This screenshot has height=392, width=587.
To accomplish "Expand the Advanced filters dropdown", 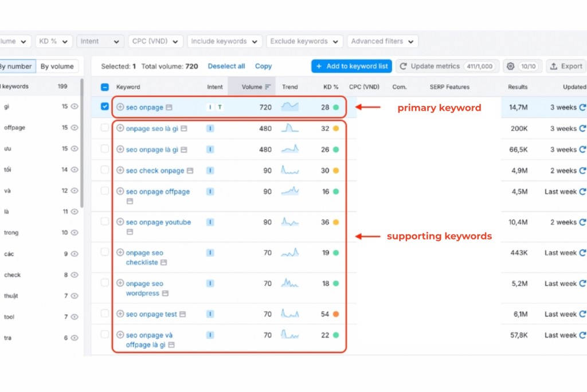I will 382,41.
